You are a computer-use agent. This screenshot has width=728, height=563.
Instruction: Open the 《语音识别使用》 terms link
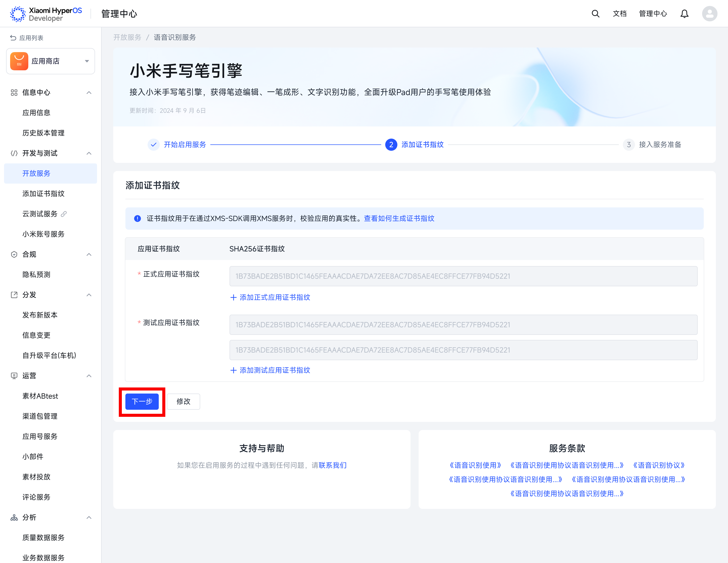click(475, 465)
